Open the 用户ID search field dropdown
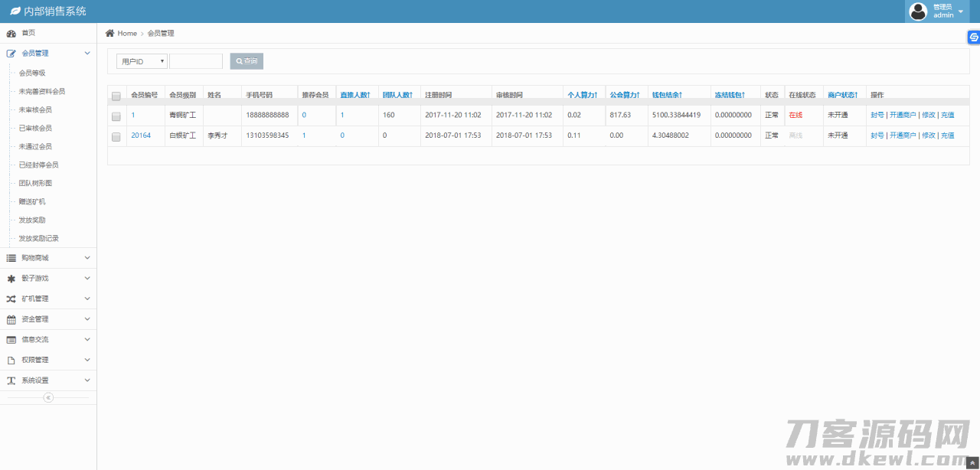Image resolution: width=980 pixels, height=470 pixels. tap(142, 61)
